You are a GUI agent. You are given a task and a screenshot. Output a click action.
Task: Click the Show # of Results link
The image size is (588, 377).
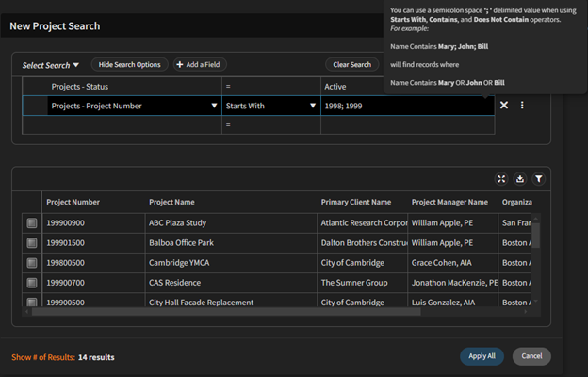click(x=41, y=357)
